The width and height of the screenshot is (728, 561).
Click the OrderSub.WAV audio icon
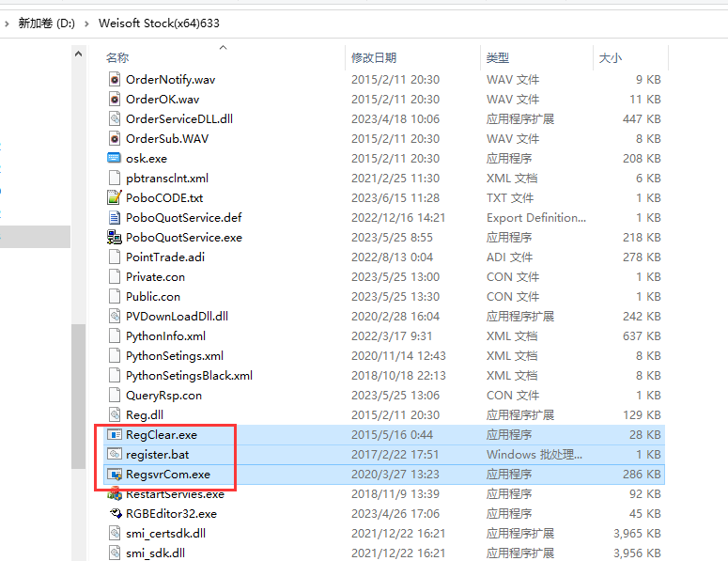tap(115, 139)
